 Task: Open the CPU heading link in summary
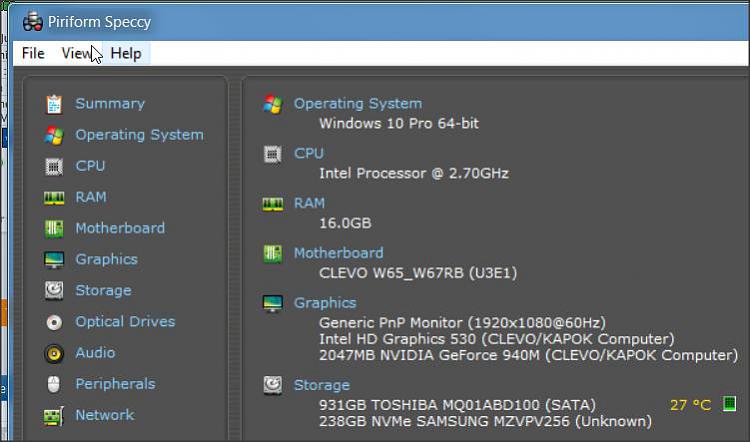click(309, 153)
